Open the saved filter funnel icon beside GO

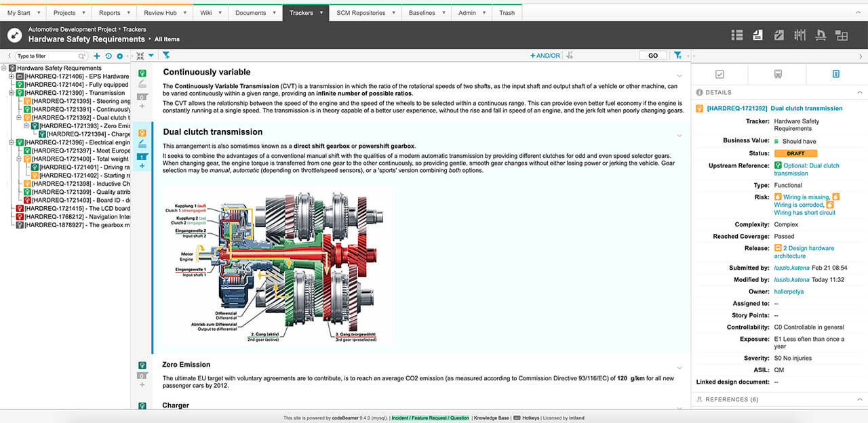click(x=677, y=56)
